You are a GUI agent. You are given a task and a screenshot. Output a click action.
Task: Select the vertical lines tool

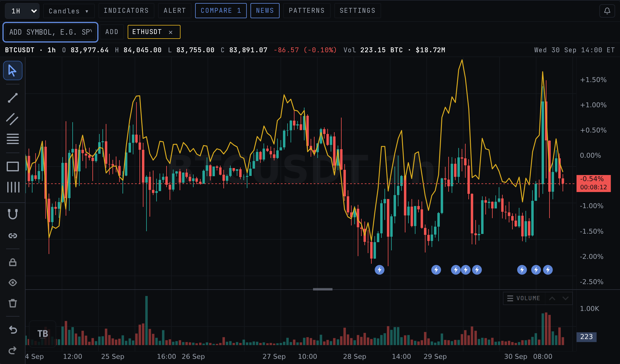tap(13, 187)
